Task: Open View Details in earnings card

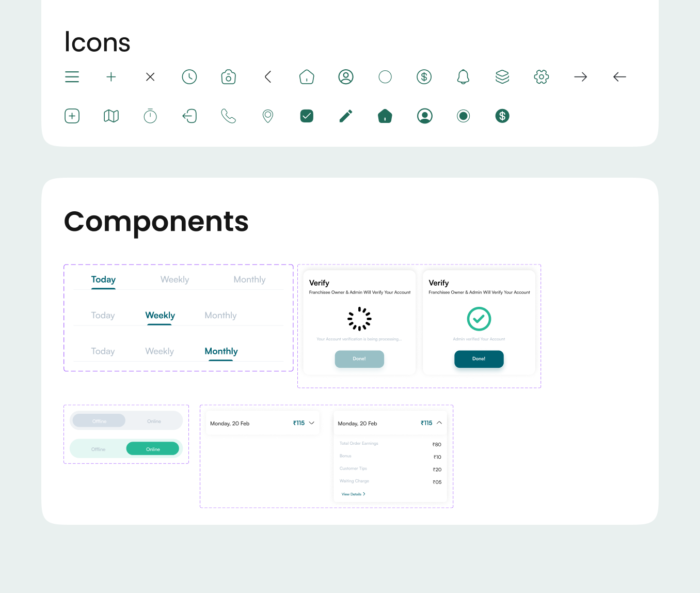Action: tap(353, 494)
